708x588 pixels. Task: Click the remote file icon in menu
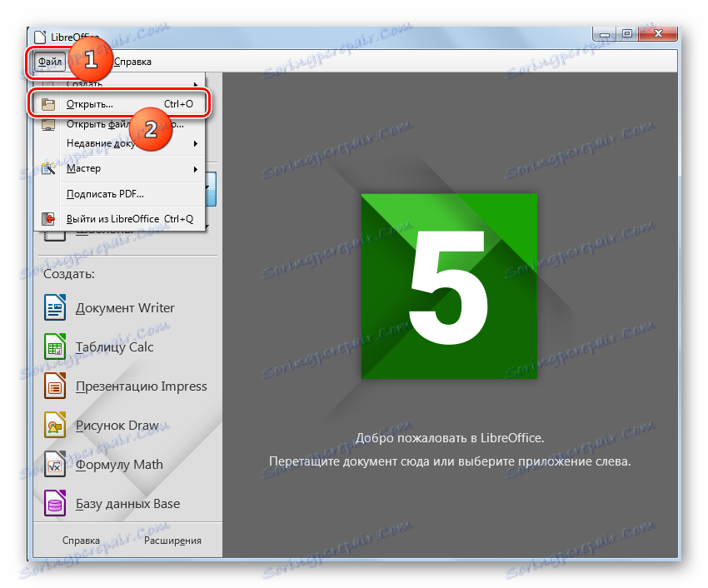click(47, 124)
